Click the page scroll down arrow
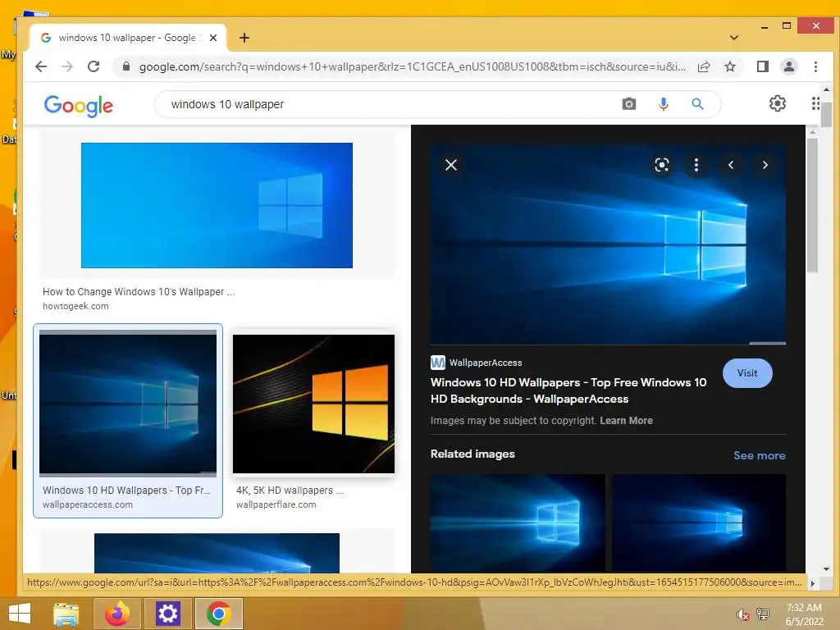Viewport: 840px width, 630px height. [x=826, y=569]
